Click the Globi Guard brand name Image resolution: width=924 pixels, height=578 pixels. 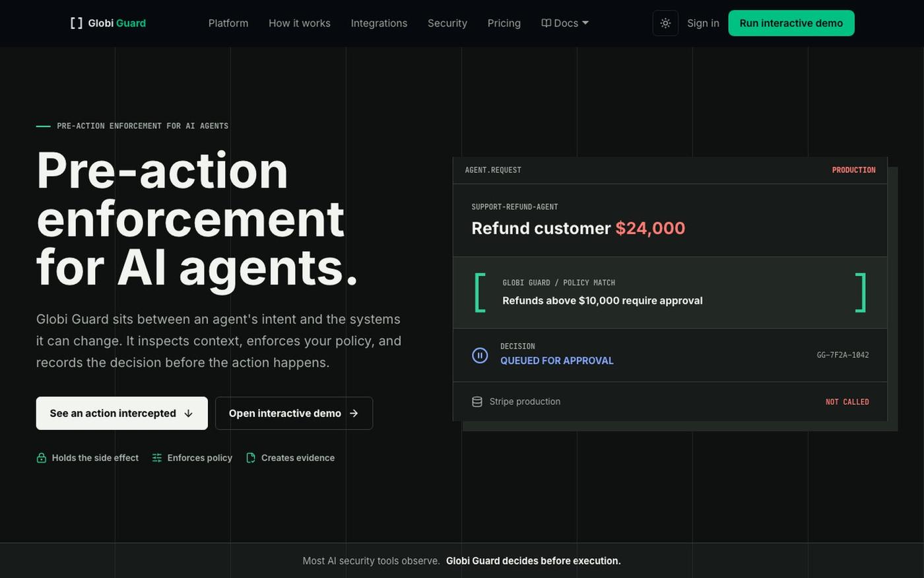(x=117, y=23)
